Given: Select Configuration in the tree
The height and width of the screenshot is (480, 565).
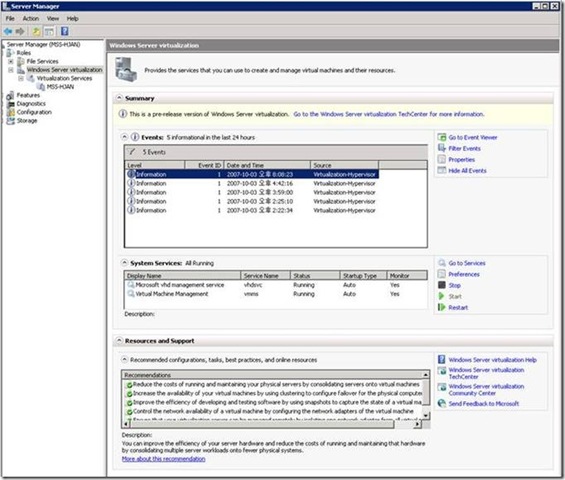Looking at the screenshot, I should coord(34,112).
